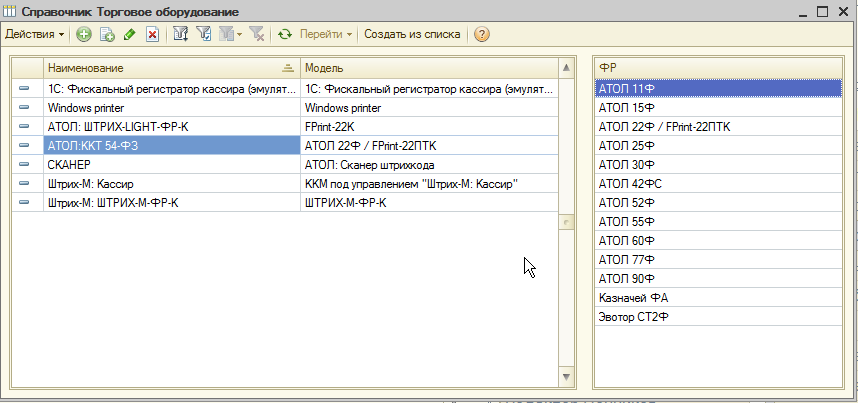Image resolution: width=858 pixels, height=403 pixels.
Task: Click the vertical scrollbar thumb in equipment list
Action: tap(566, 222)
